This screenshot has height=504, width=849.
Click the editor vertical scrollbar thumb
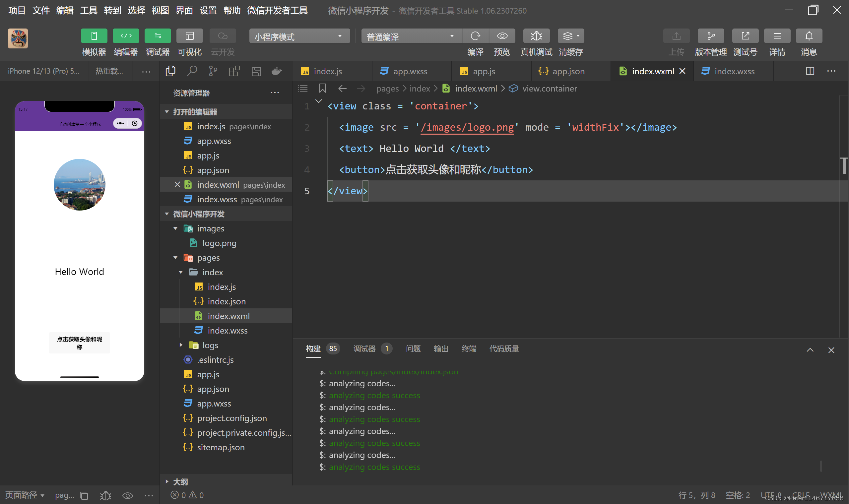(x=844, y=166)
